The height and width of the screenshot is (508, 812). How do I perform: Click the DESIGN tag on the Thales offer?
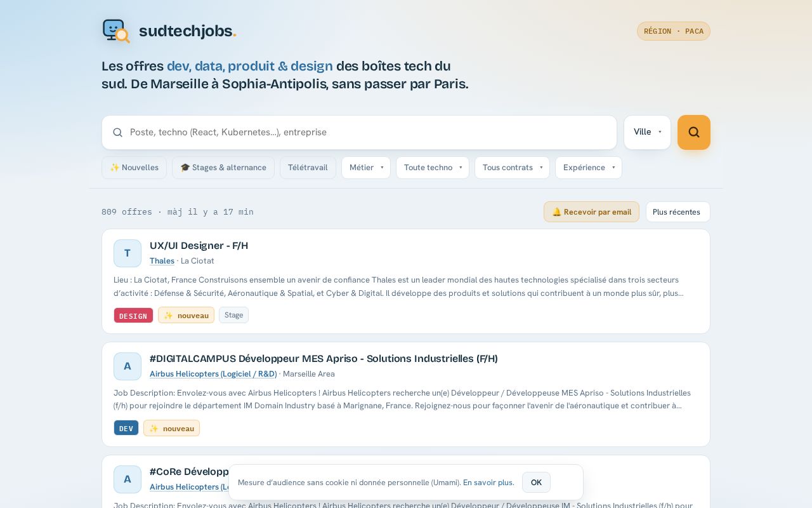click(x=133, y=316)
